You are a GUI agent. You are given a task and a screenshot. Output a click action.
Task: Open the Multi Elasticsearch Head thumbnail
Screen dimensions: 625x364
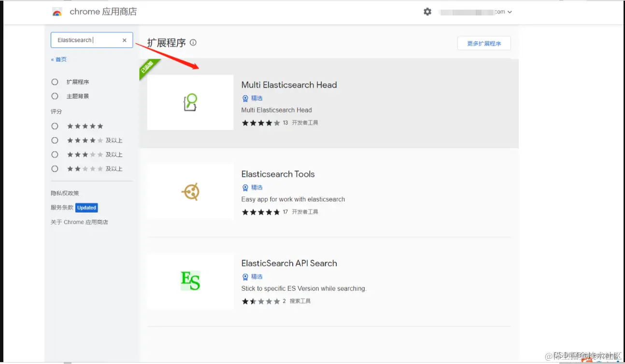click(x=190, y=102)
